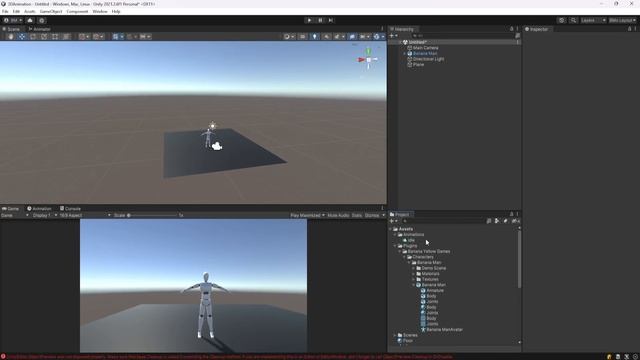Toggle scene visibility button in Scene toolbar
640x360 pixels.
(352, 37)
